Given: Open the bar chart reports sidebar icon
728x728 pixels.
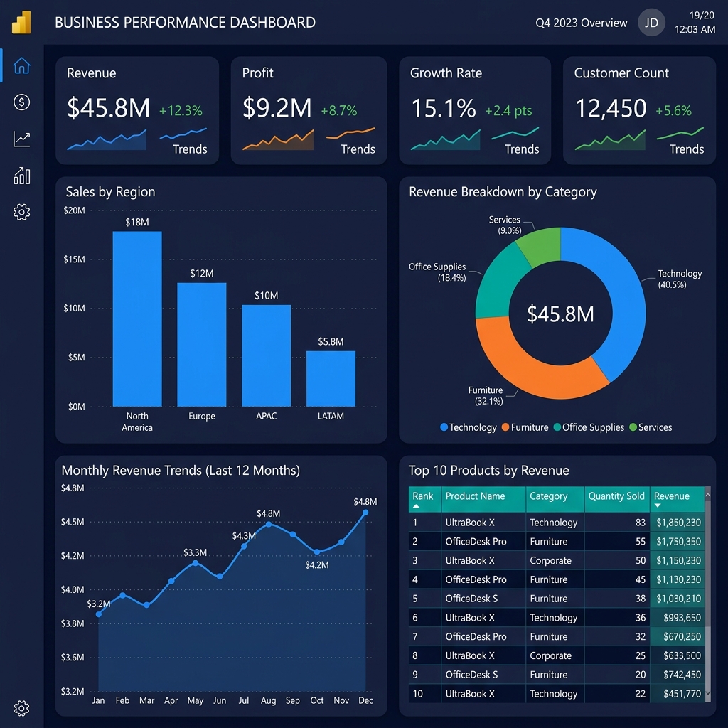Looking at the screenshot, I should [x=21, y=176].
